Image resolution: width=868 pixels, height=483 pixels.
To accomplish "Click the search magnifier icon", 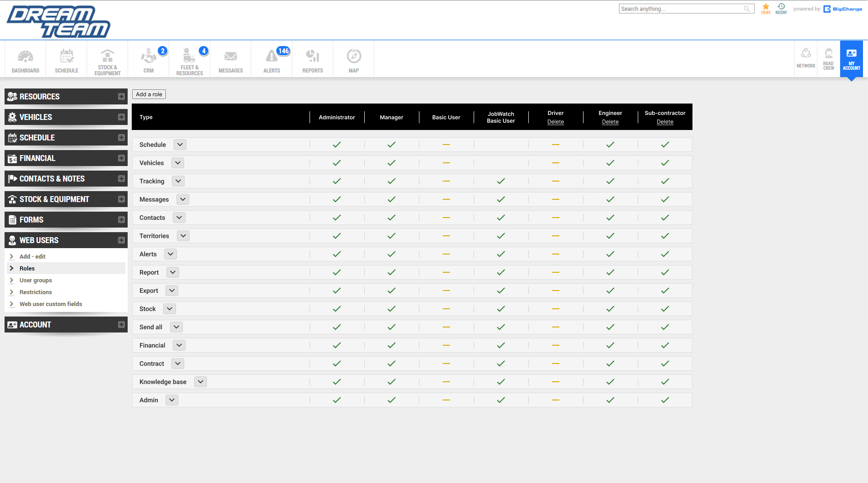I will tap(747, 9).
